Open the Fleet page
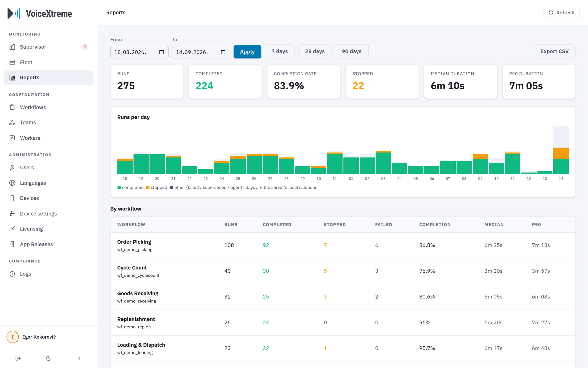The height and width of the screenshot is (368, 588). tap(49, 62)
